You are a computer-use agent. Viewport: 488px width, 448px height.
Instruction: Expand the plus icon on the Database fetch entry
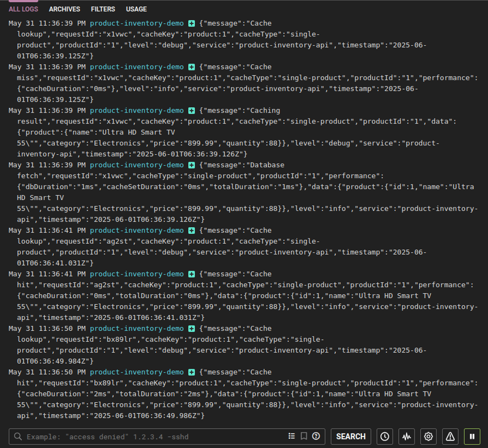pyautogui.click(x=192, y=165)
